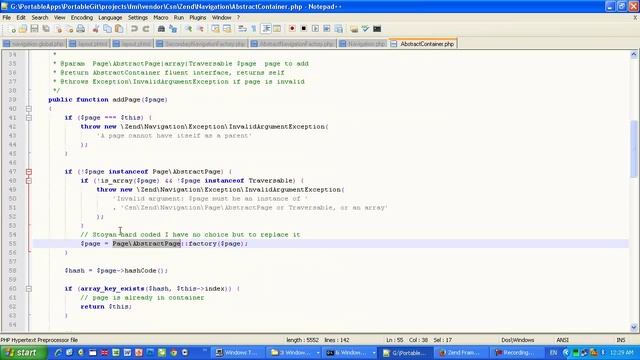Start macro recording with the red record icon

[x=292, y=29]
